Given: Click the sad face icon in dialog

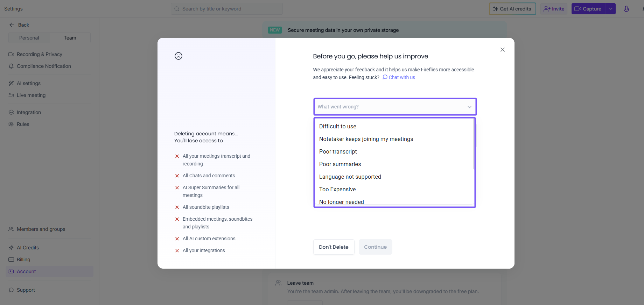Looking at the screenshot, I should pos(178,56).
